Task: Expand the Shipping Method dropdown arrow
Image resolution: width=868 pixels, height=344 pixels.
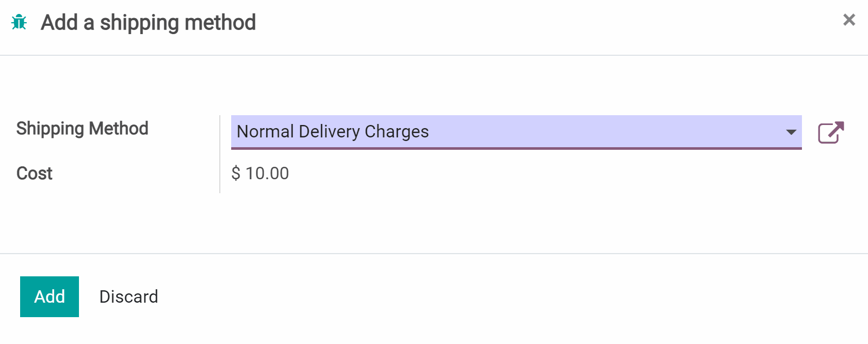Action: tap(791, 132)
